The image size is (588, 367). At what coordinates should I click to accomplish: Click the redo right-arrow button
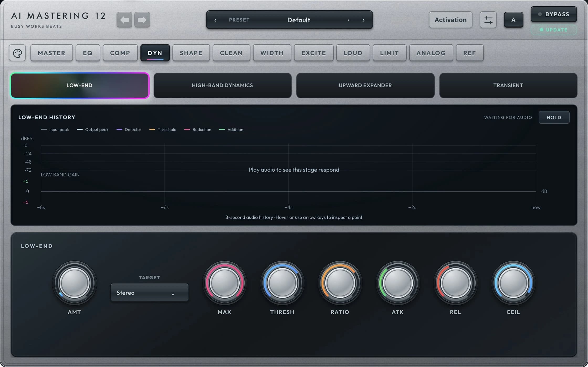pos(142,20)
